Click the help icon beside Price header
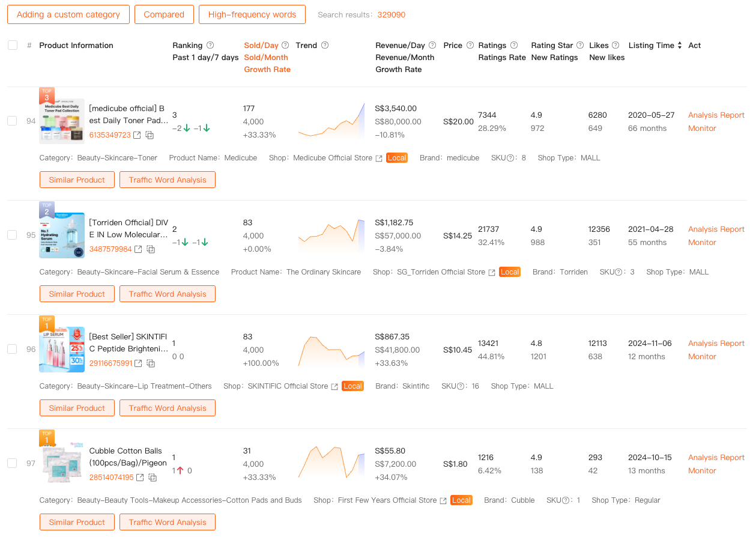756x537 pixels. coord(470,46)
